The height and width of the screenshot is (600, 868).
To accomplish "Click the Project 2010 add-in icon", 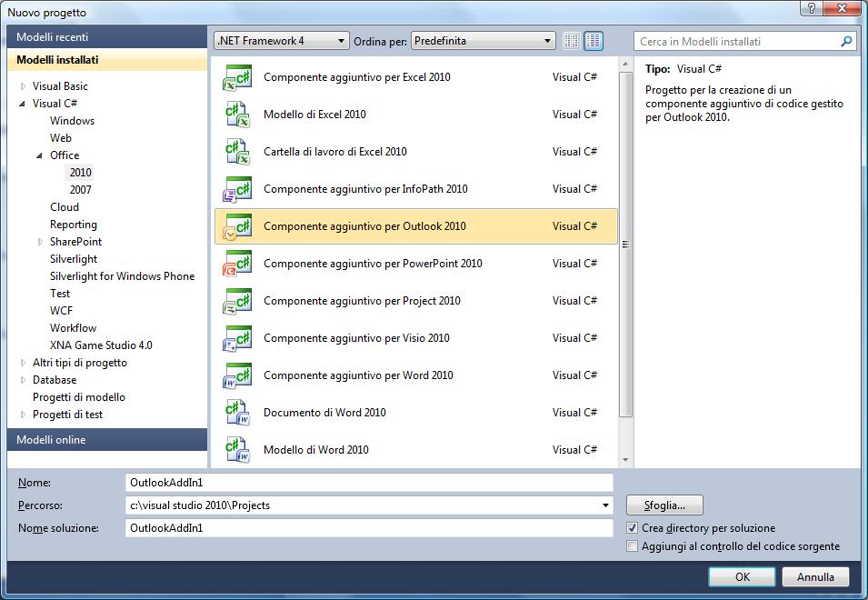I will pyautogui.click(x=237, y=301).
